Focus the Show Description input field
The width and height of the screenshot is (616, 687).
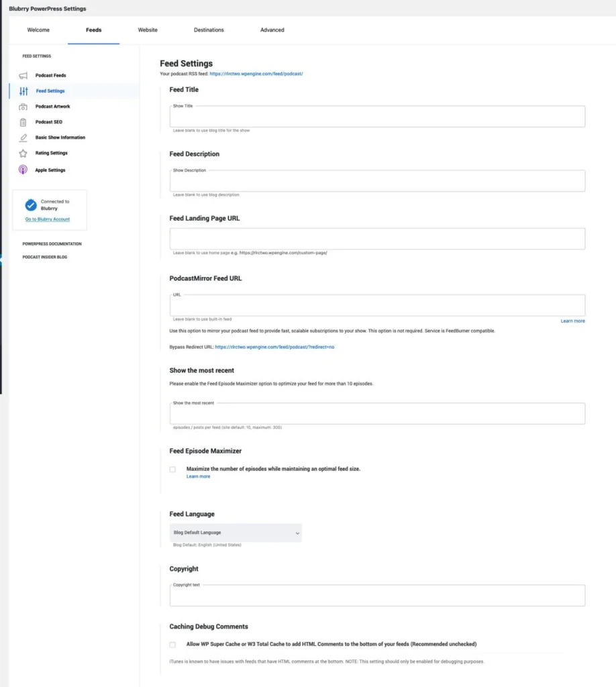(x=377, y=181)
